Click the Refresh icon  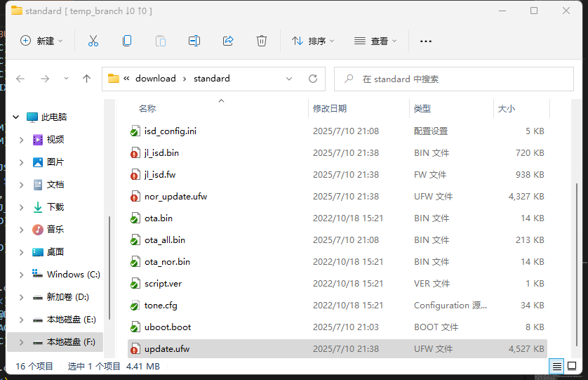(x=313, y=79)
